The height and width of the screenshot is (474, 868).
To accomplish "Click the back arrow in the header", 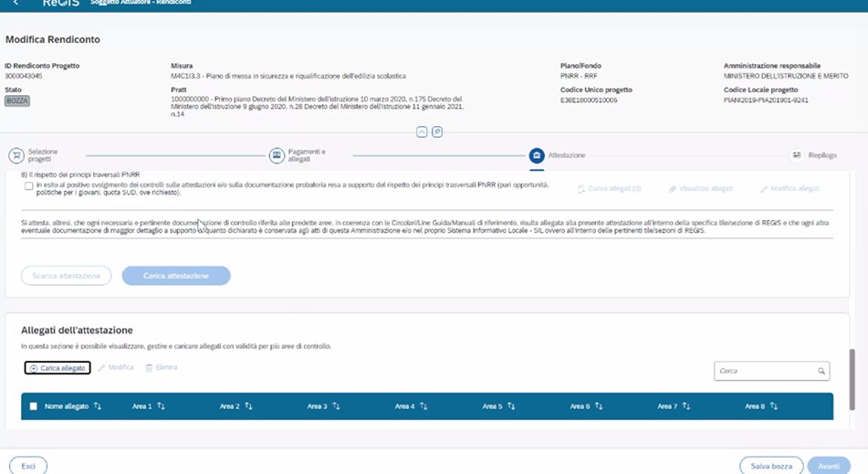I will tap(16, 4).
